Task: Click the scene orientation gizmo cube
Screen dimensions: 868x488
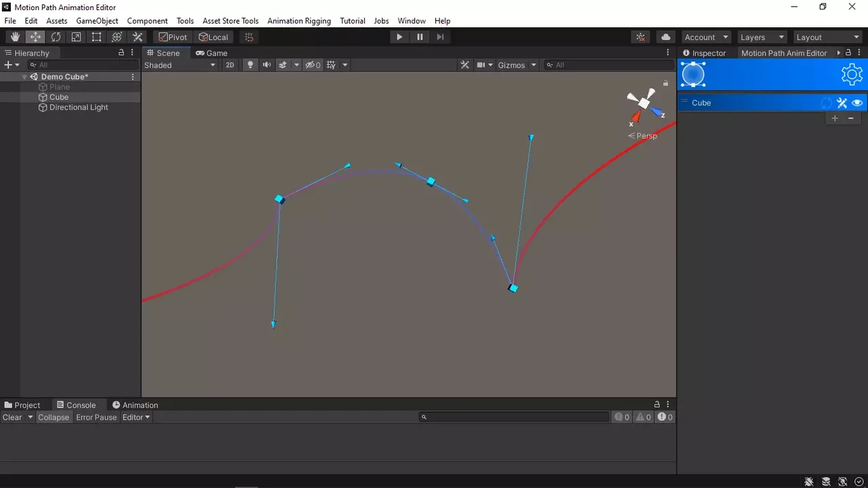Action: (x=644, y=103)
